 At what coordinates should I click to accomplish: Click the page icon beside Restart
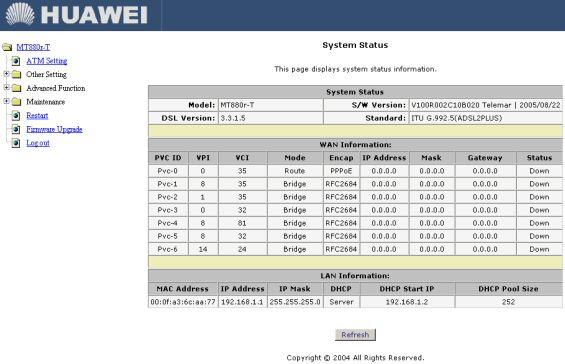tap(16, 116)
